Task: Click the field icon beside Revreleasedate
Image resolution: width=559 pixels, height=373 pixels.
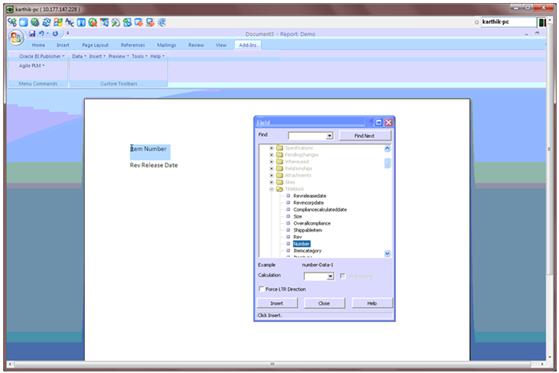Action: [x=288, y=196]
